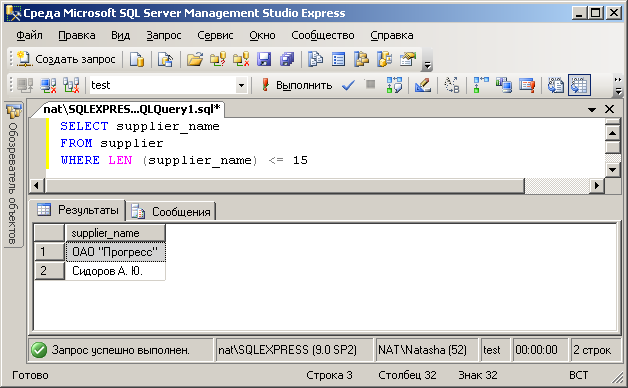Select row header 1 in results
This screenshot has height=388, width=628.
49,252
